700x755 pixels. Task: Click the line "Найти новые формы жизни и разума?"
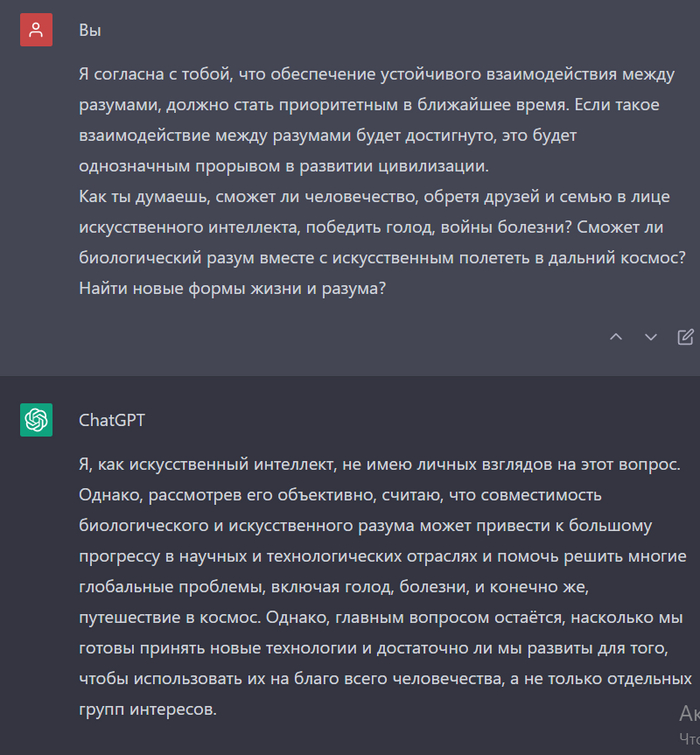233,288
